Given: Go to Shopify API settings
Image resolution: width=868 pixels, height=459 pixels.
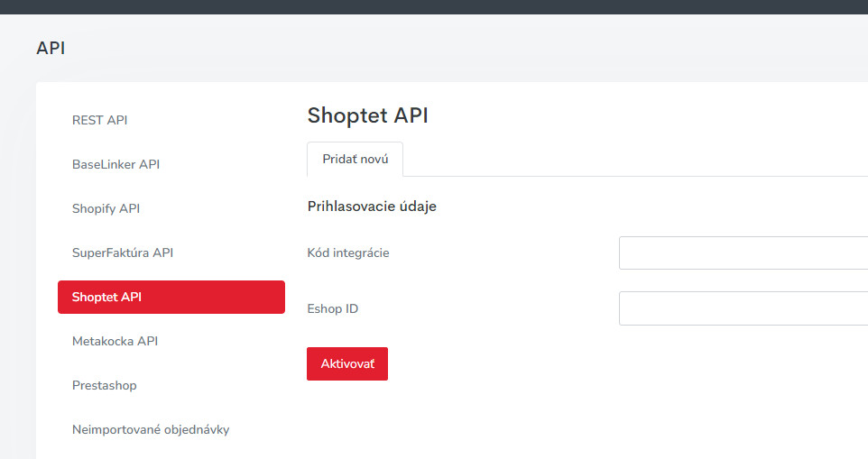Looking at the screenshot, I should pos(106,208).
